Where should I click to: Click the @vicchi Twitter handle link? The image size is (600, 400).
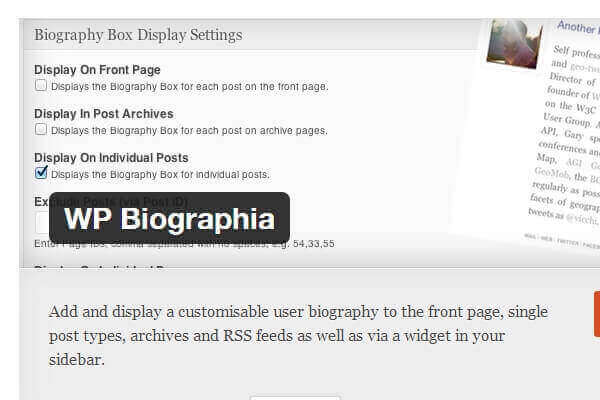(581, 220)
